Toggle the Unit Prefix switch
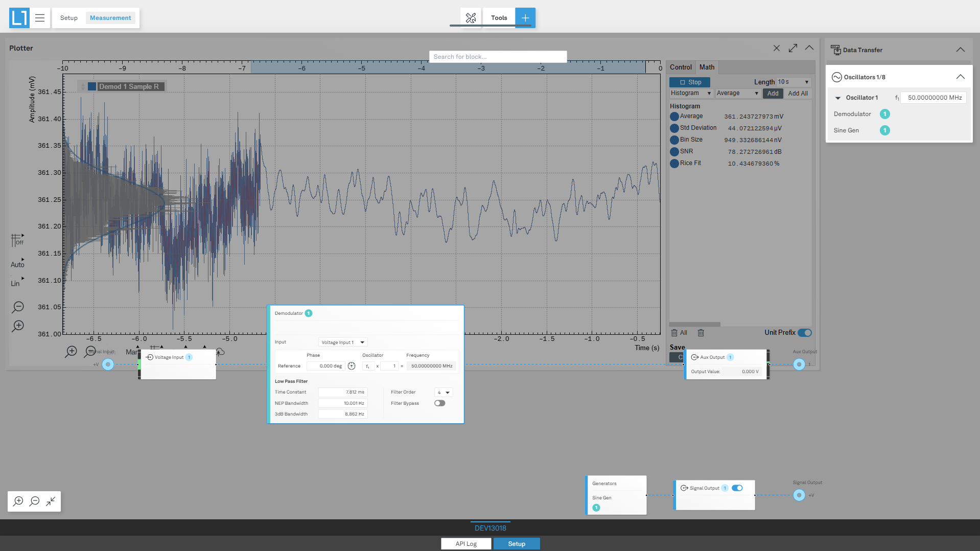 pos(804,333)
